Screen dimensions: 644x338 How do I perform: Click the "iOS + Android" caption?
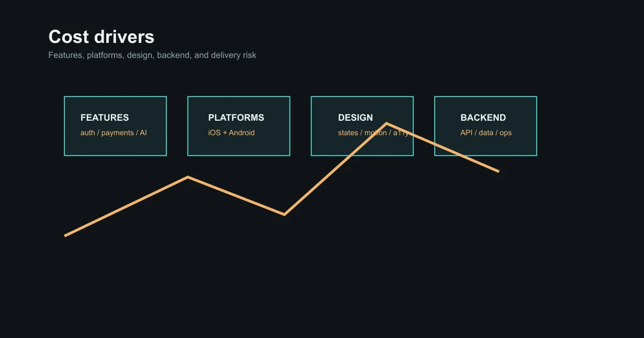[x=231, y=133]
